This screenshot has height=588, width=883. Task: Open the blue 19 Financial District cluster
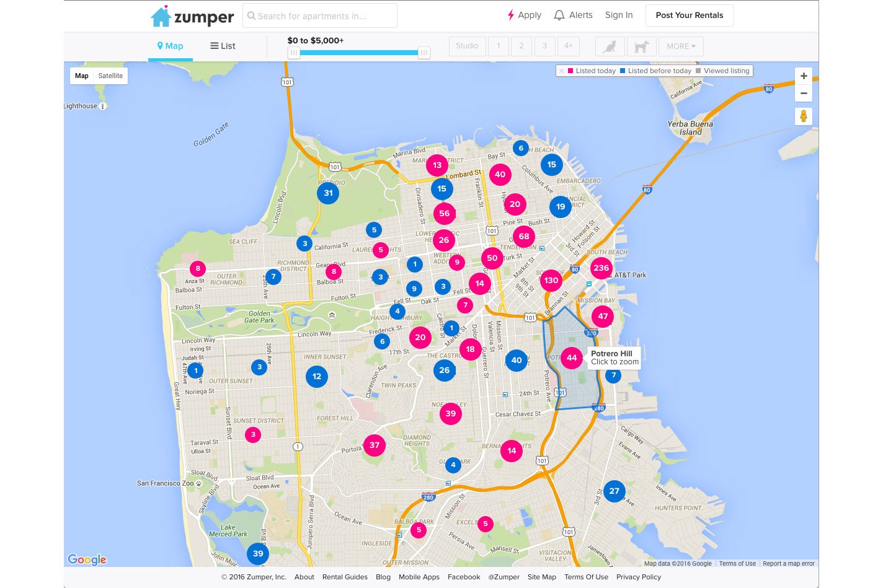click(x=561, y=206)
